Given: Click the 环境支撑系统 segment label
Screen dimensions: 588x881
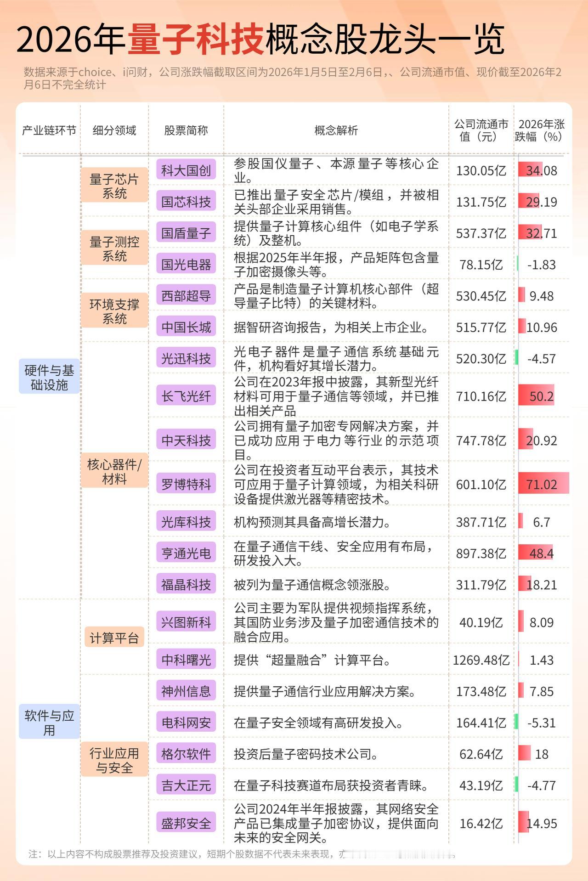Looking at the screenshot, I should click(x=114, y=311).
